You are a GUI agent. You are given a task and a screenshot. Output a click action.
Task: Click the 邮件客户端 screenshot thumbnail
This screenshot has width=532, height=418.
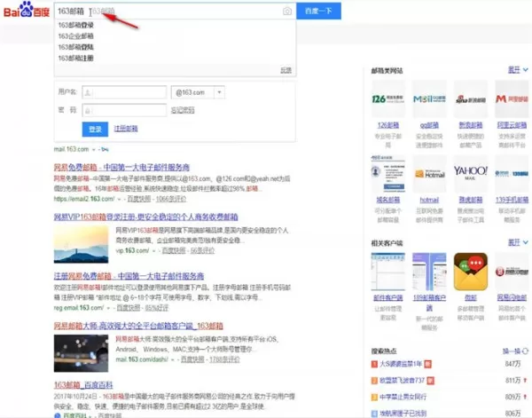[387, 272]
